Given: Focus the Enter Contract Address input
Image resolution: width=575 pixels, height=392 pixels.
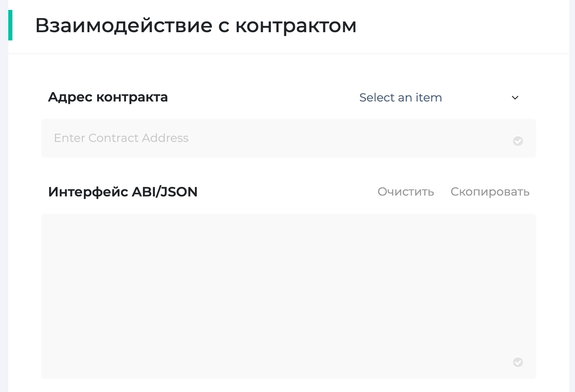Looking at the screenshot, I should (x=289, y=138).
